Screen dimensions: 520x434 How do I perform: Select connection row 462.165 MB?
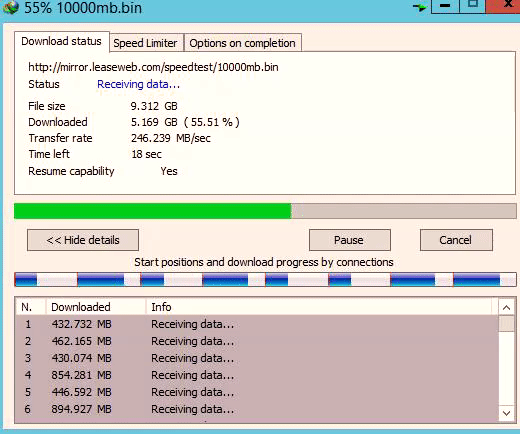point(257,341)
